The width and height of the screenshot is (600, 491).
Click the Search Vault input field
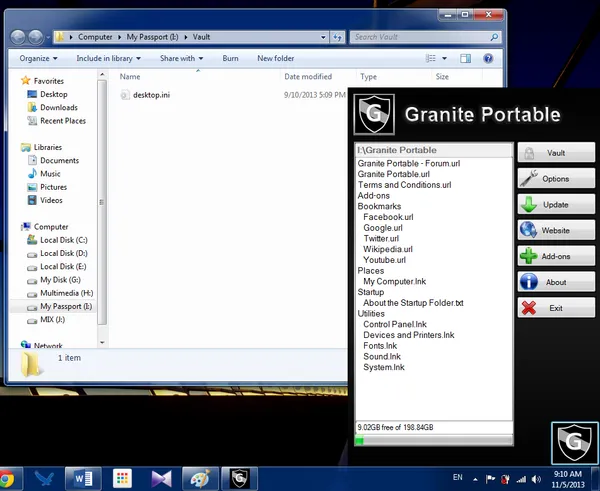coord(425,37)
